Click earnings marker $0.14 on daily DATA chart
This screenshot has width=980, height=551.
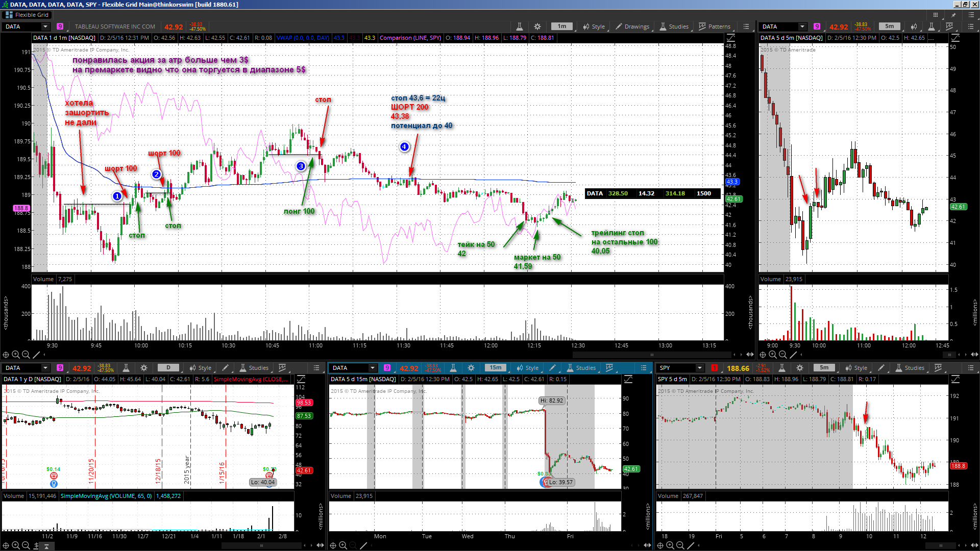[54, 475]
